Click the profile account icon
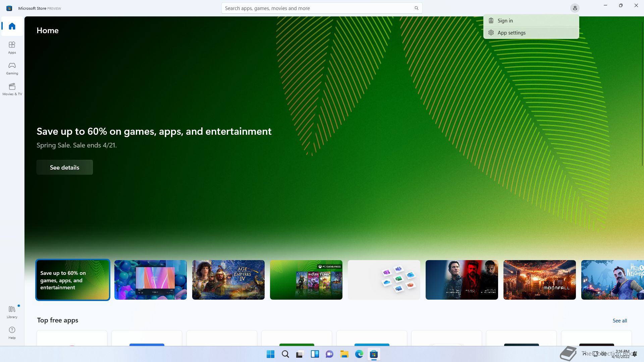Viewport: 644px width, 362px height. click(575, 8)
